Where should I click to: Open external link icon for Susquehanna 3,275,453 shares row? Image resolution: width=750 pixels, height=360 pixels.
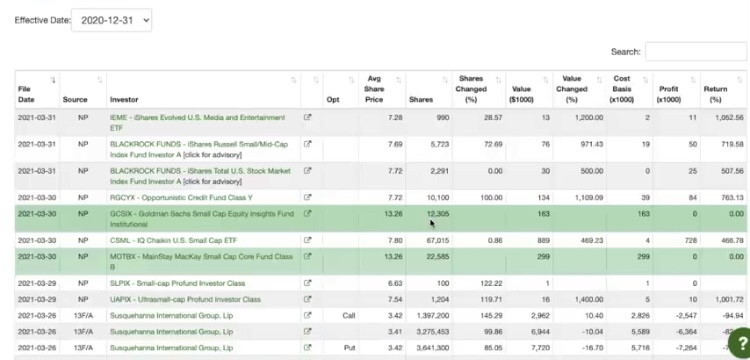[308, 331]
